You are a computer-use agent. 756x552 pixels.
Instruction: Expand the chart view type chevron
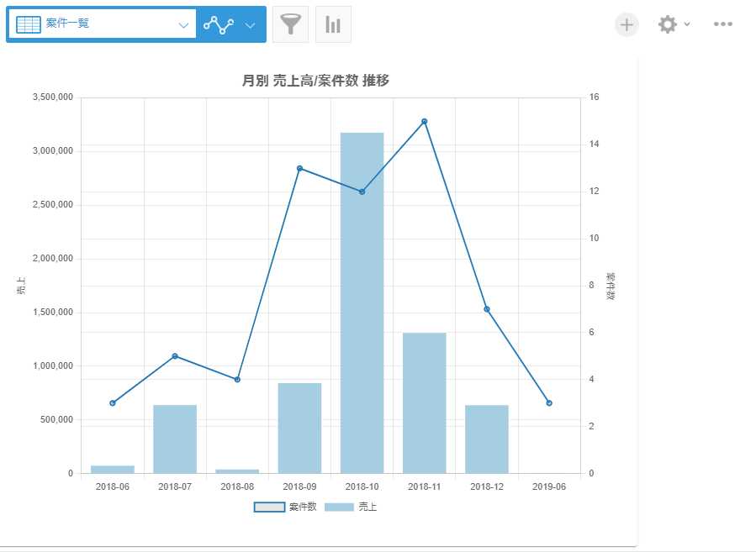click(x=250, y=25)
